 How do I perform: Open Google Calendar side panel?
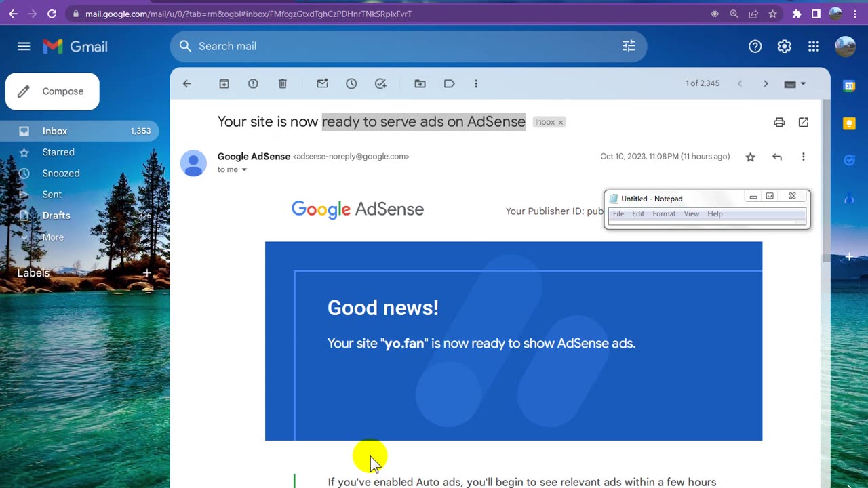[x=849, y=86]
